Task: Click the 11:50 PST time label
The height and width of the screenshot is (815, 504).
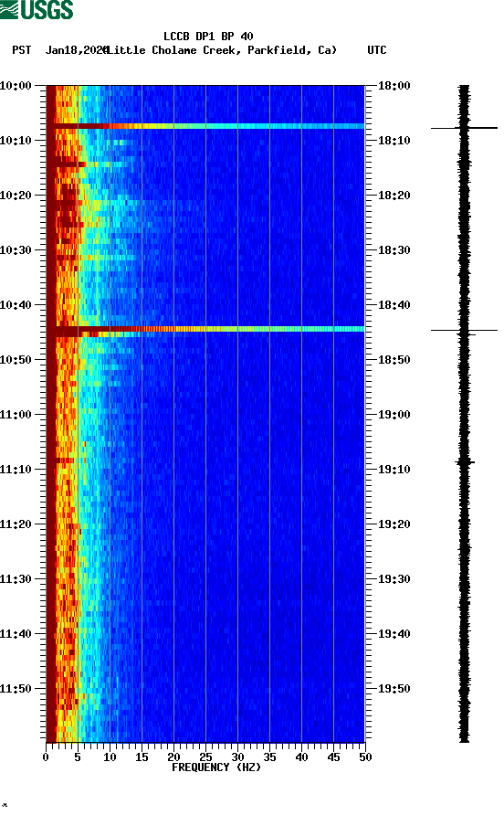Action: coord(16,689)
